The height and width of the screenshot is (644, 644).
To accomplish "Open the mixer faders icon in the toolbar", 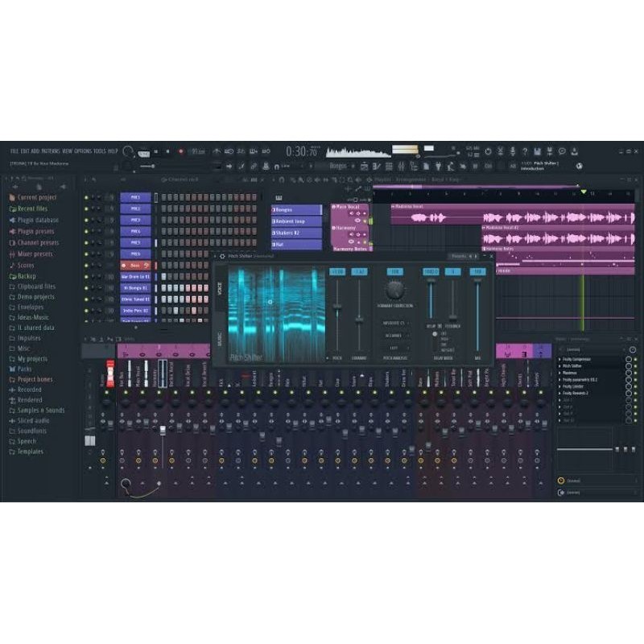I will (x=401, y=167).
